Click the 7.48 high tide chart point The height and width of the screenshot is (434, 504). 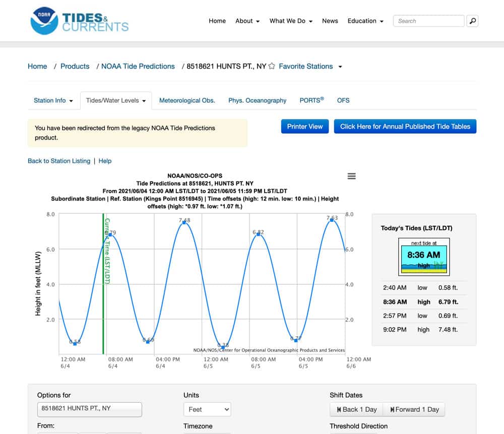[x=184, y=222]
